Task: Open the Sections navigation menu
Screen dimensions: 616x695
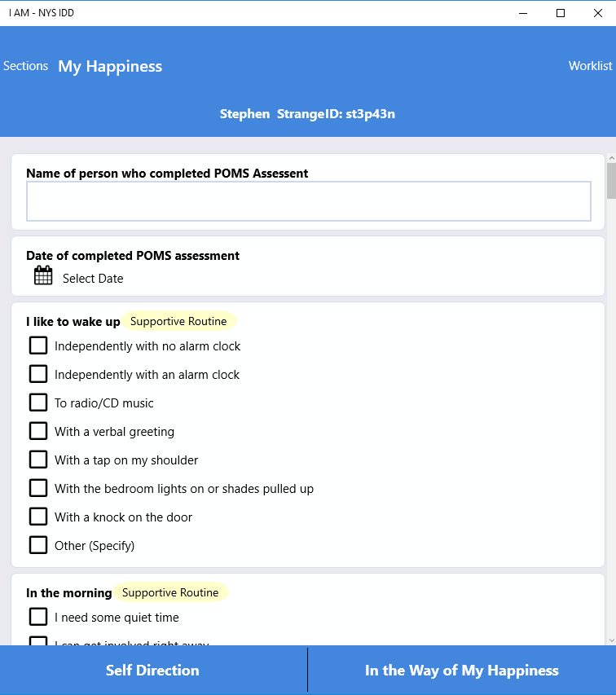Action: [25, 66]
